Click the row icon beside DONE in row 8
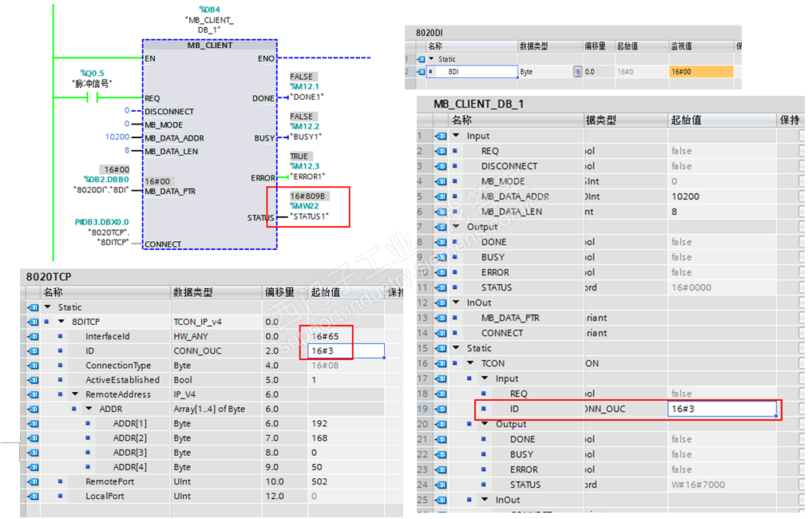 [x=441, y=242]
